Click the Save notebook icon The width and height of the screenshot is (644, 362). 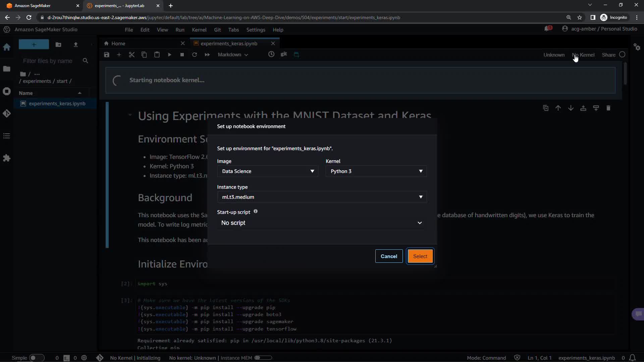click(x=107, y=55)
